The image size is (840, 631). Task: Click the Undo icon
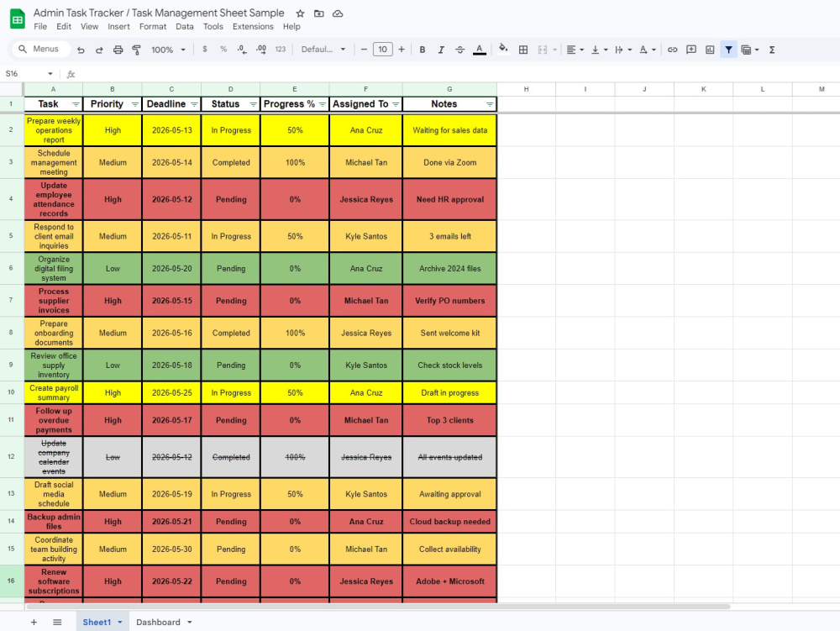(81, 50)
